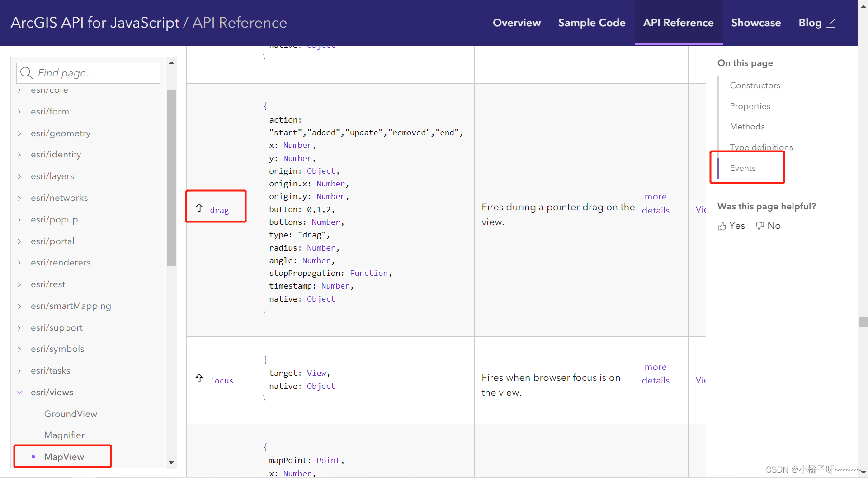Click sidebar scroll down arrow
The image size is (868, 478).
pos(171,462)
